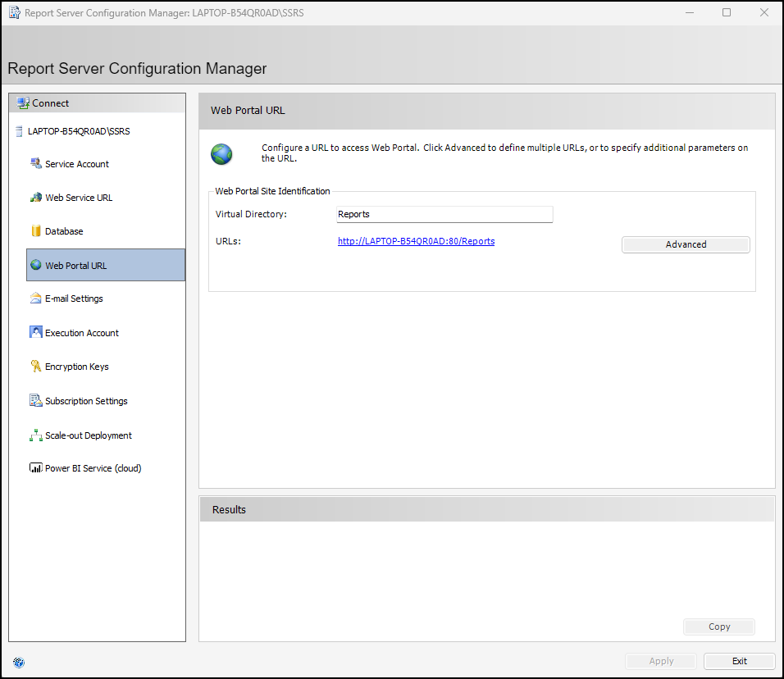Screen dimensions: 784x679
Task: Click the Execution Account icon
Action: click(x=35, y=333)
